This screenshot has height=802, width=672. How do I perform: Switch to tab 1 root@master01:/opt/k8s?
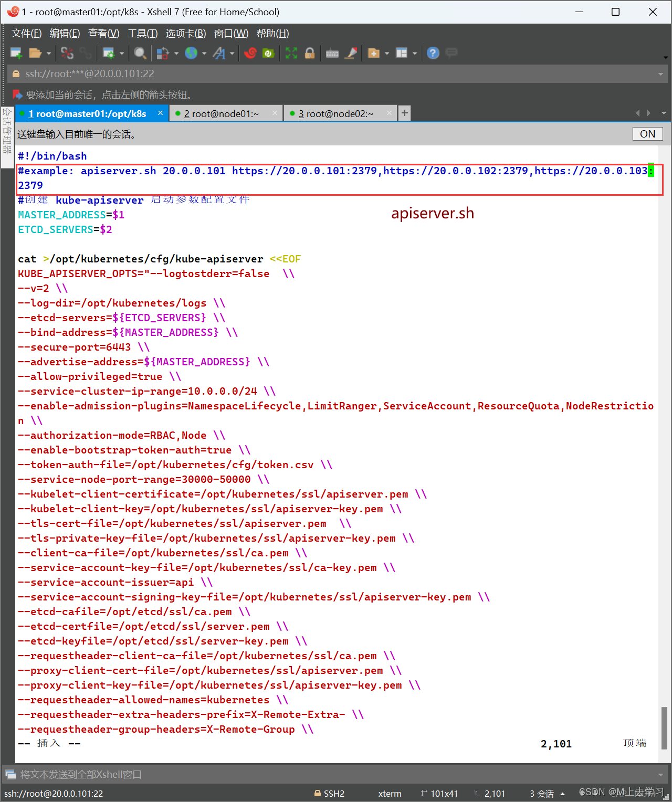tap(87, 113)
